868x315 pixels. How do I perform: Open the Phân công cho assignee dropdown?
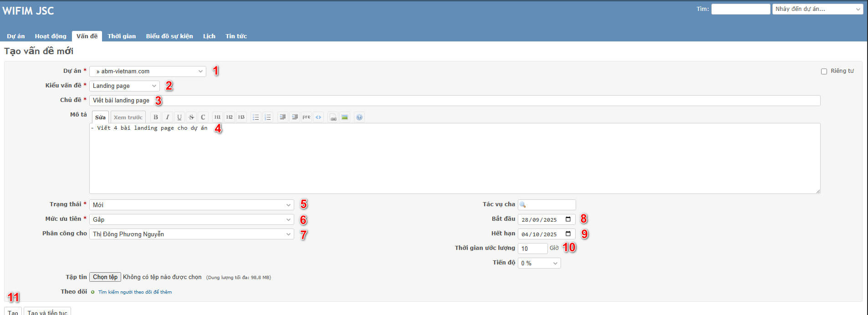coord(191,234)
